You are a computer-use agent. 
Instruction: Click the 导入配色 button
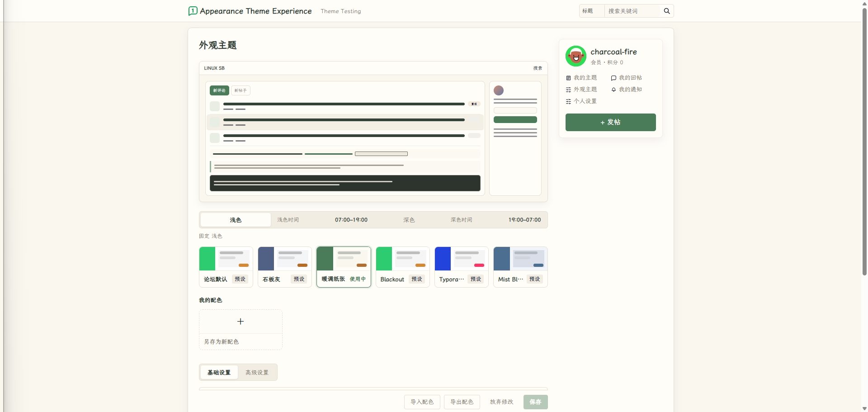[x=422, y=402]
